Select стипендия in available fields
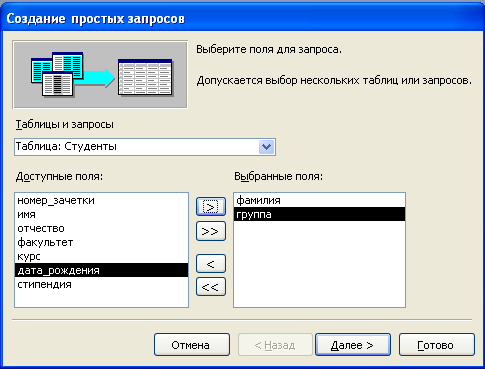Viewport: 485px width, 369px height. [x=101, y=284]
